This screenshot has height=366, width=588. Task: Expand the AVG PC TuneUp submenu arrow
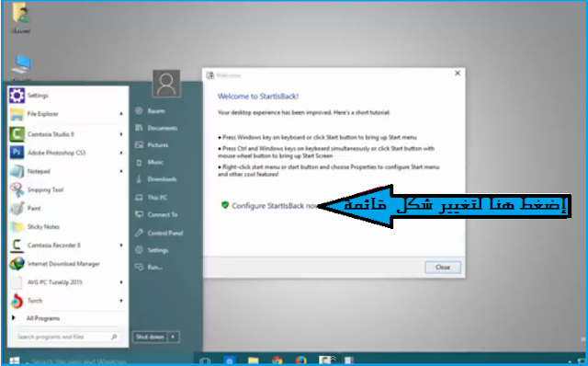pyautogui.click(x=121, y=282)
